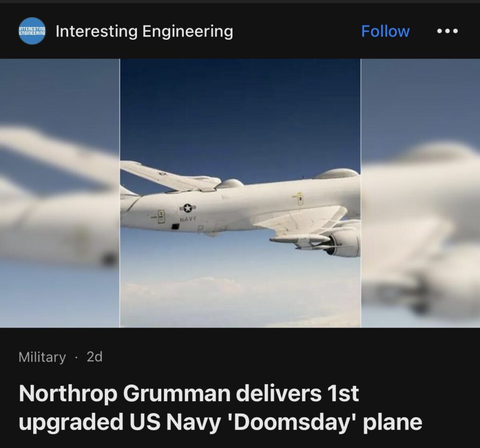
Task: Click the star roundel insignia on plane
Action: pyautogui.click(x=187, y=208)
